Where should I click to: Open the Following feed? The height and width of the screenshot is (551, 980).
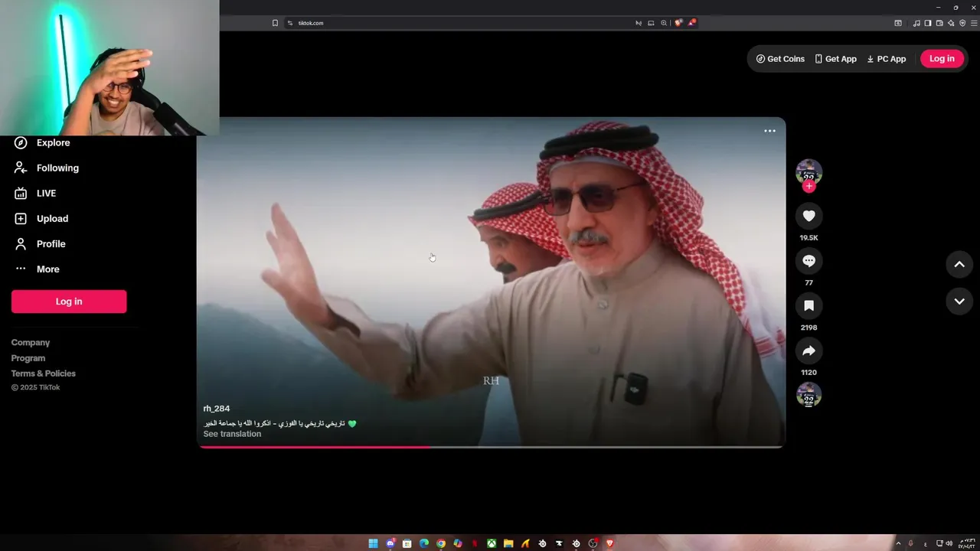[x=46, y=168]
